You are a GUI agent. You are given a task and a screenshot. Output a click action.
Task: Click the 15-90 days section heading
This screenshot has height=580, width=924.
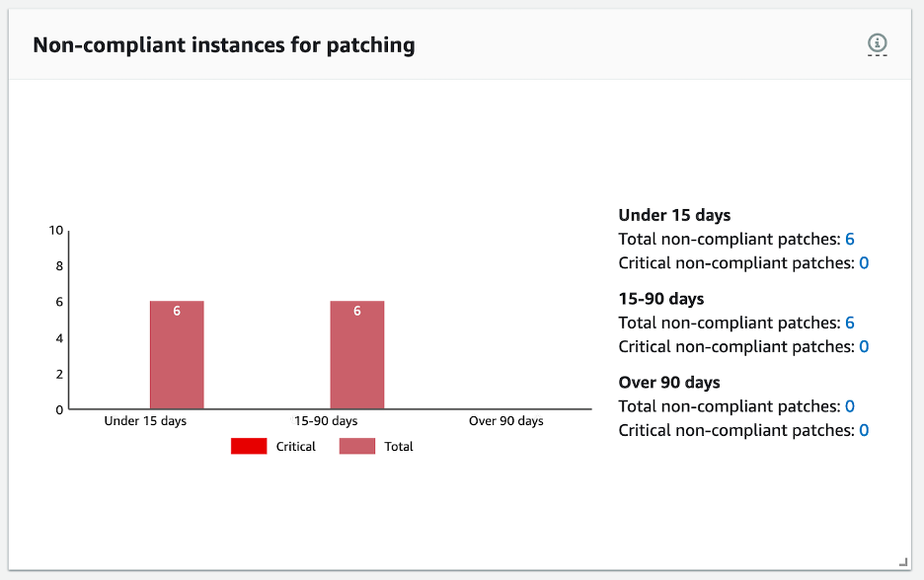coord(660,298)
